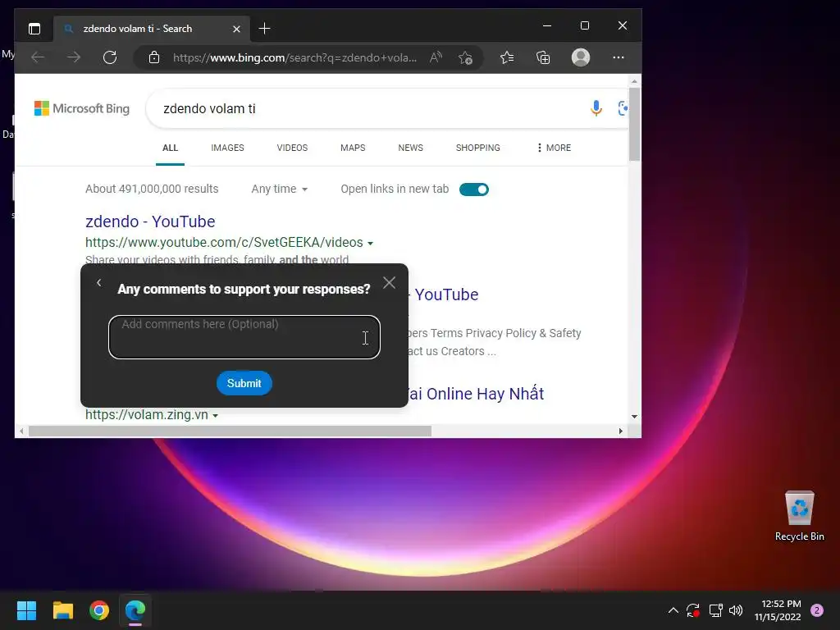Launch Google Chrome from taskbar

pos(99,610)
